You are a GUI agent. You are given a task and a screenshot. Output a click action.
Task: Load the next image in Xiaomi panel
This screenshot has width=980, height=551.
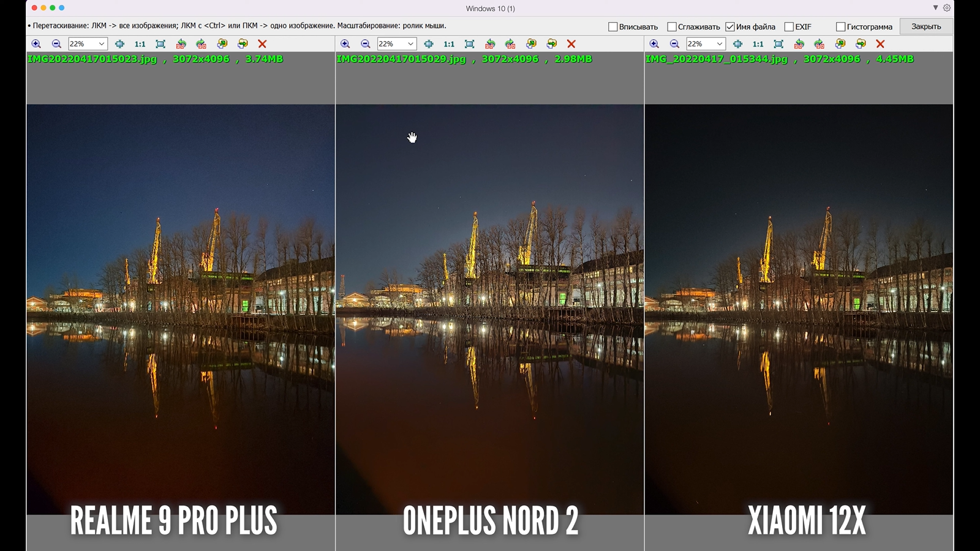coord(861,44)
